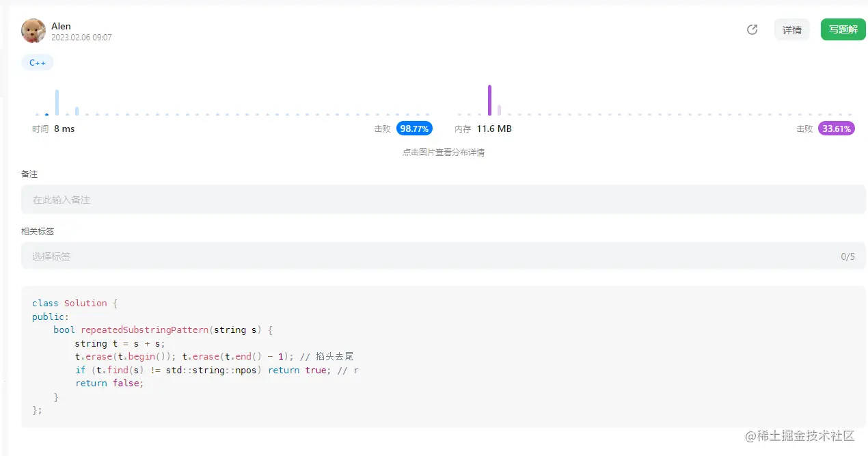The height and width of the screenshot is (456, 868).
Task: Click the 98.77% runtime beats badge
Action: [x=414, y=129]
